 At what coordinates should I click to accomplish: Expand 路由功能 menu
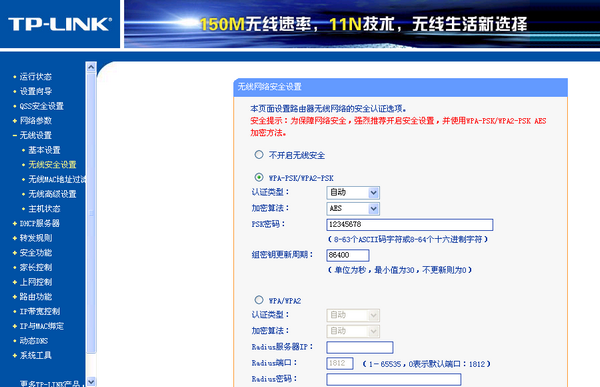pos(36,297)
